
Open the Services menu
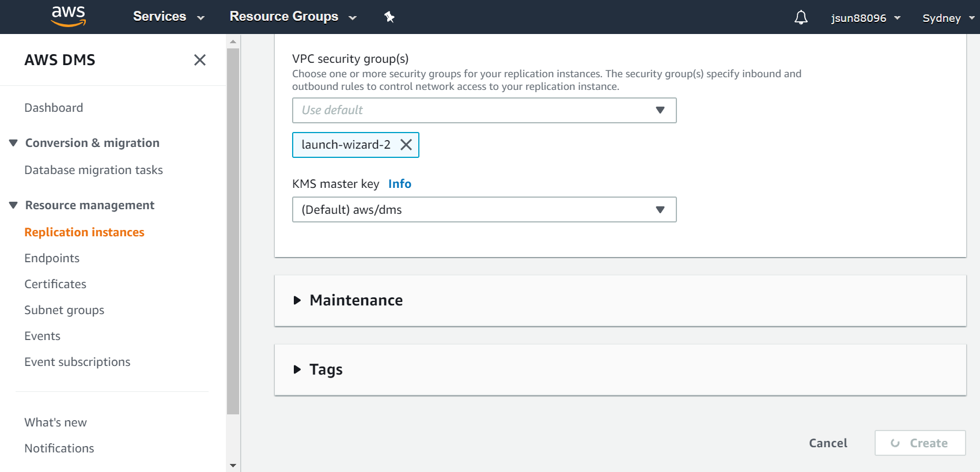tap(168, 17)
